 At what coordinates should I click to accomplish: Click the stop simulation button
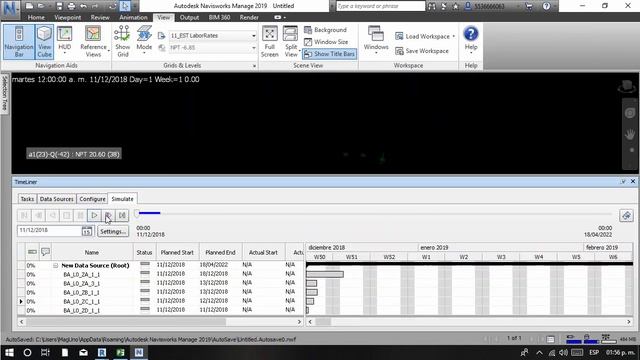point(67,215)
